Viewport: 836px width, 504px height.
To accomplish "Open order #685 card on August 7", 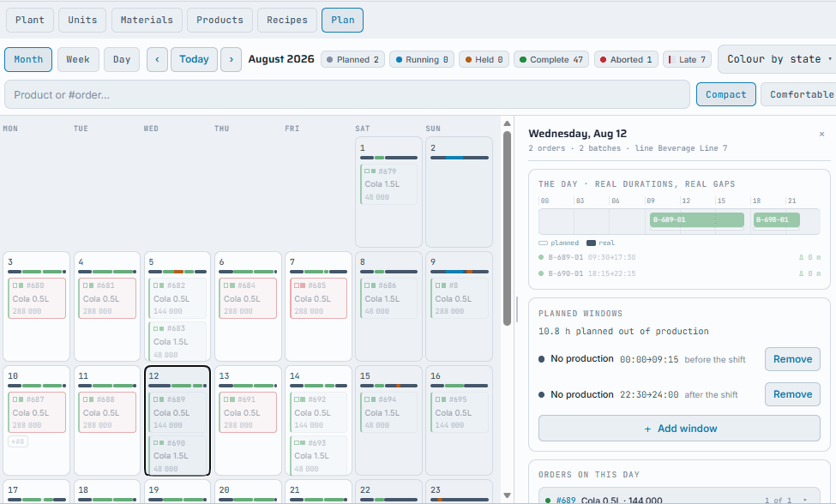I will coord(318,298).
